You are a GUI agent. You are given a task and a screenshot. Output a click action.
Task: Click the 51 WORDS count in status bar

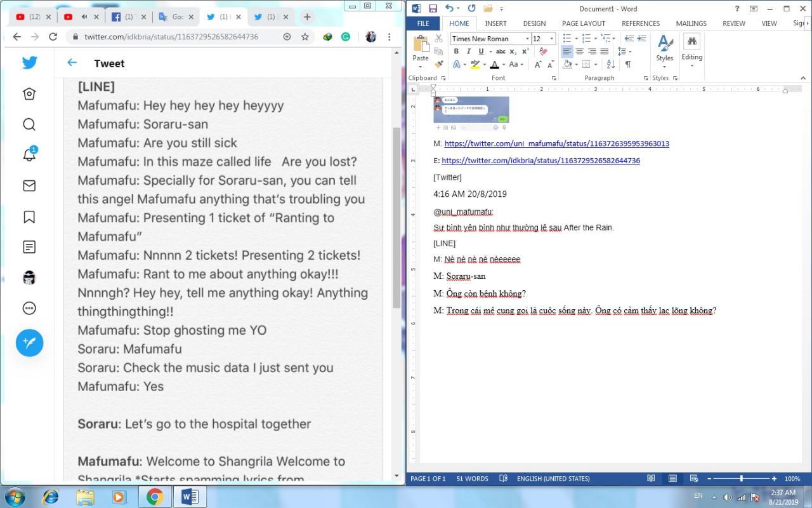473,478
